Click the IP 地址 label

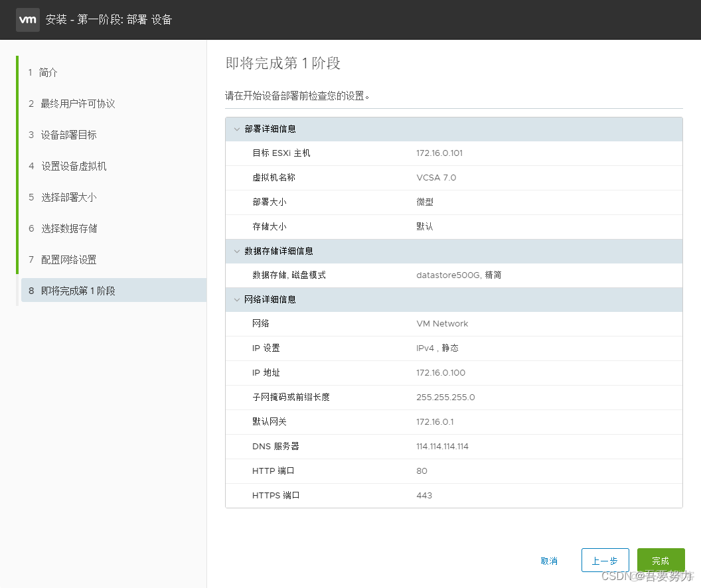266,372
